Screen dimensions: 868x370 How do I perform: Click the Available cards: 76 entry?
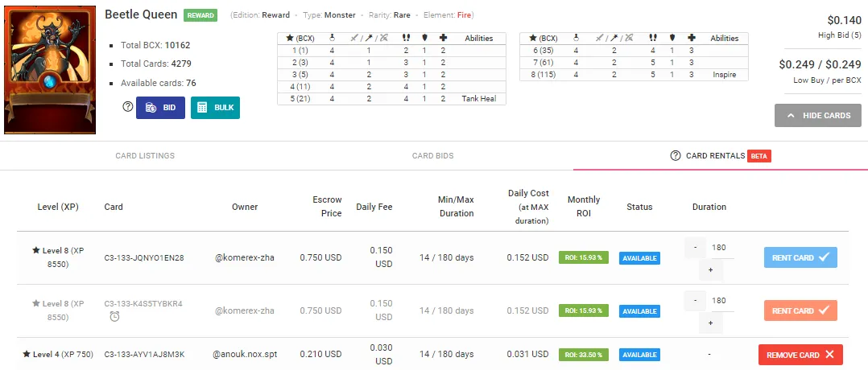tap(159, 84)
